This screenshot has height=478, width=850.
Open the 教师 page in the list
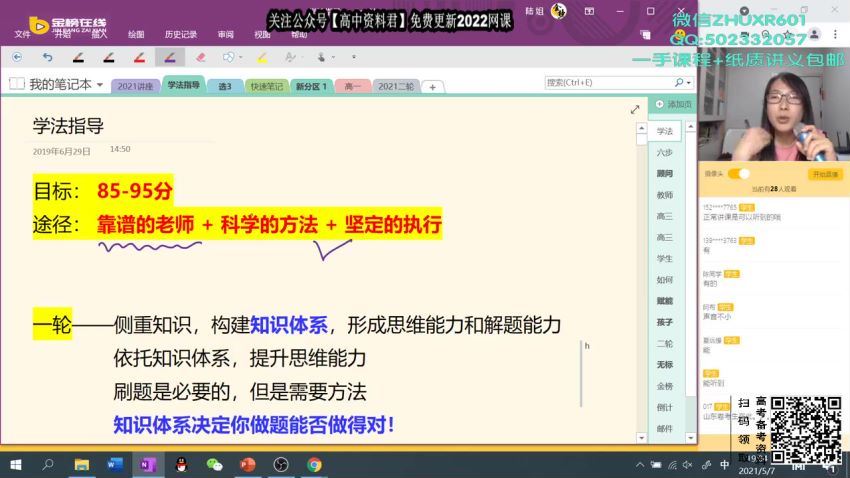click(665, 195)
